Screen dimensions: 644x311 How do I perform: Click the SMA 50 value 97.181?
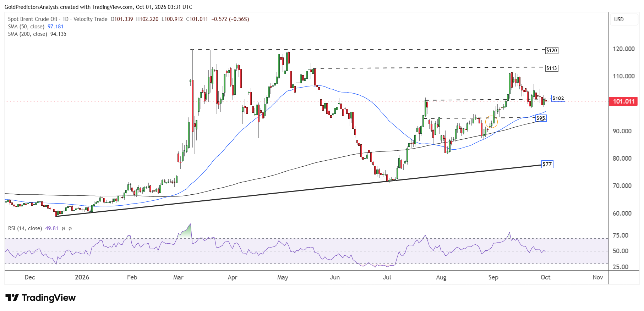[56, 27]
